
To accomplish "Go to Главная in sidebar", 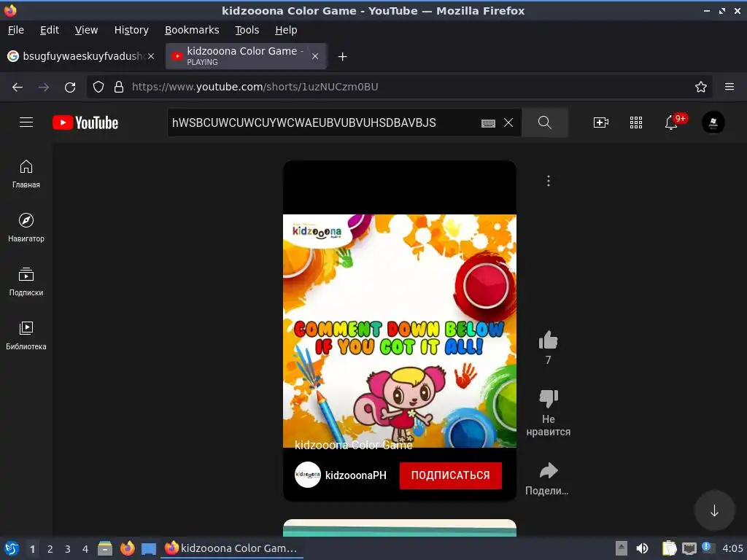I will click(x=26, y=174).
